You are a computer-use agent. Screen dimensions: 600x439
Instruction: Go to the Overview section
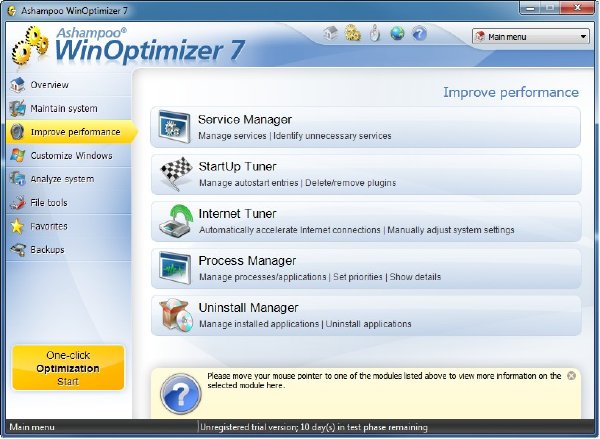pos(69,85)
